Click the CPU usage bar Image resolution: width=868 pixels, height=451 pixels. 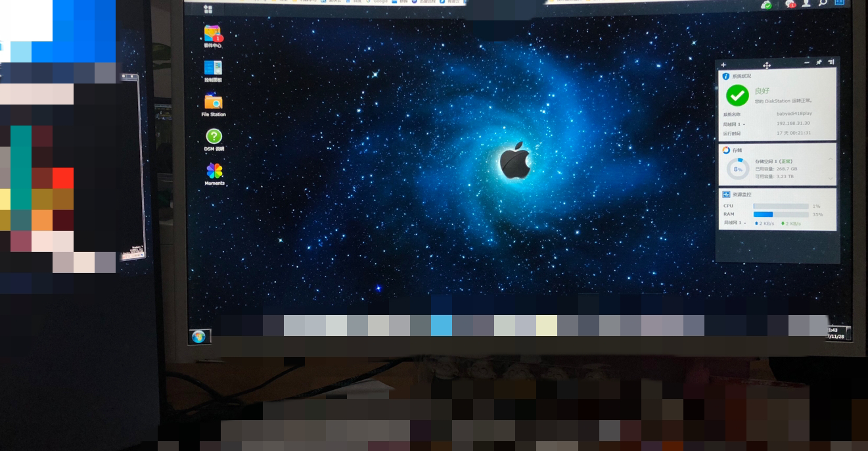point(781,206)
